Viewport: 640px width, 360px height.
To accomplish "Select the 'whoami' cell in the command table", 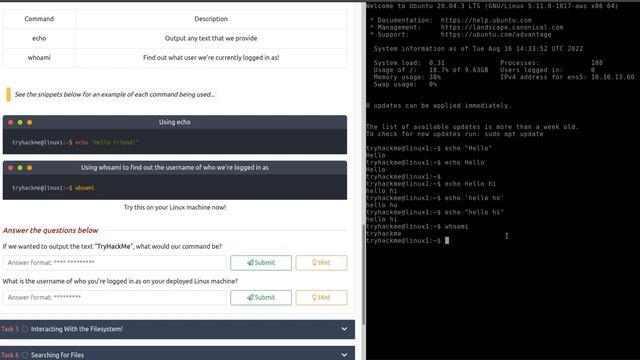I will [39, 58].
